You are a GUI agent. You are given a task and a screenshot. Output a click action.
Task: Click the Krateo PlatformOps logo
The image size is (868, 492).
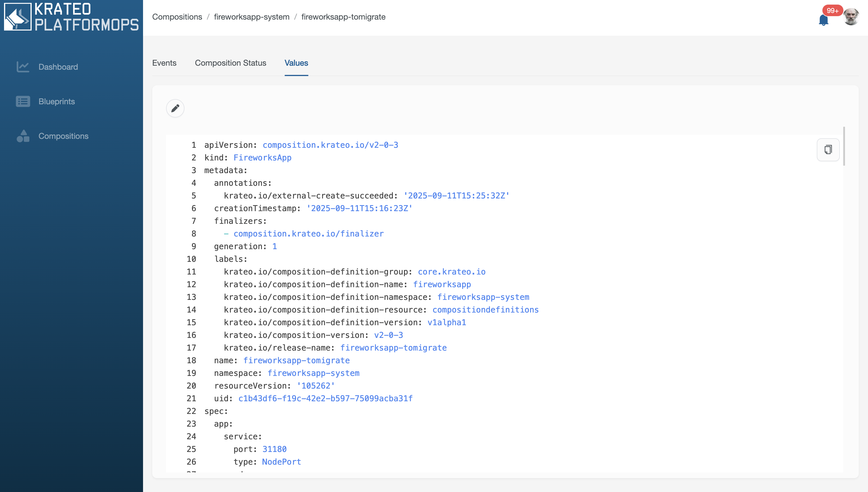coord(71,16)
